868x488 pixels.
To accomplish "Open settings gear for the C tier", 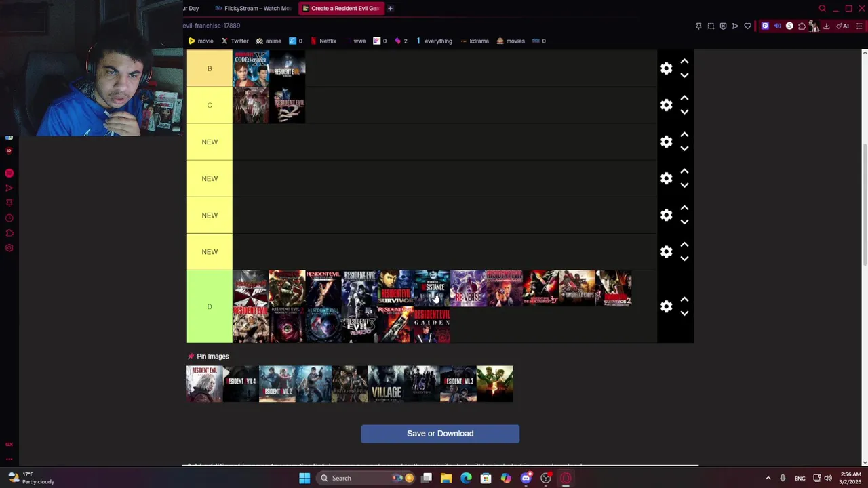I will click(666, 105).
